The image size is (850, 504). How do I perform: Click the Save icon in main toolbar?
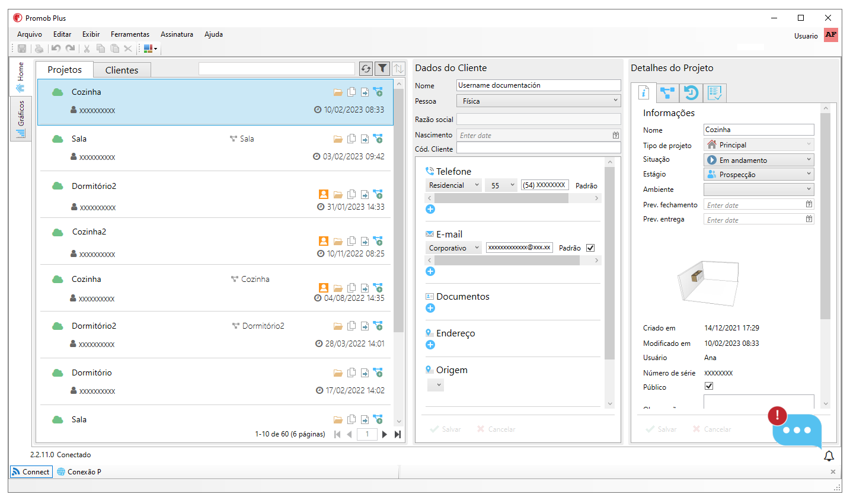[x=22, y=49]
